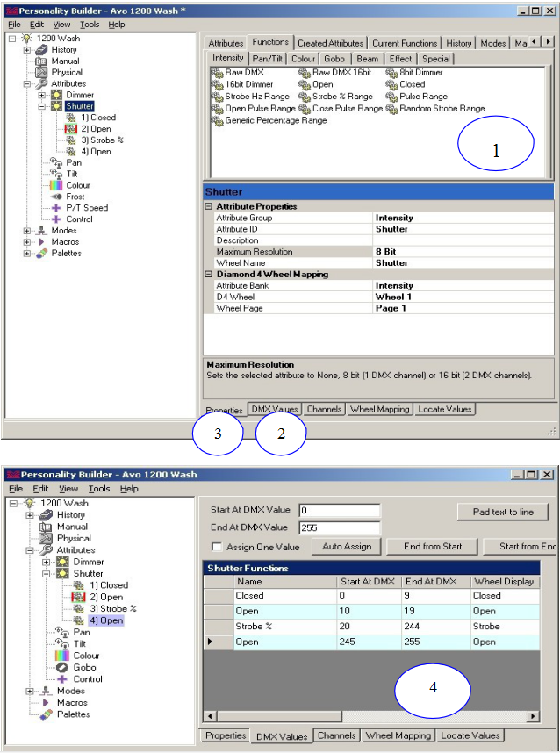
Task: Click Raw DMX function icon in top window
Action: pyautogui.click(x=218, y=73)
